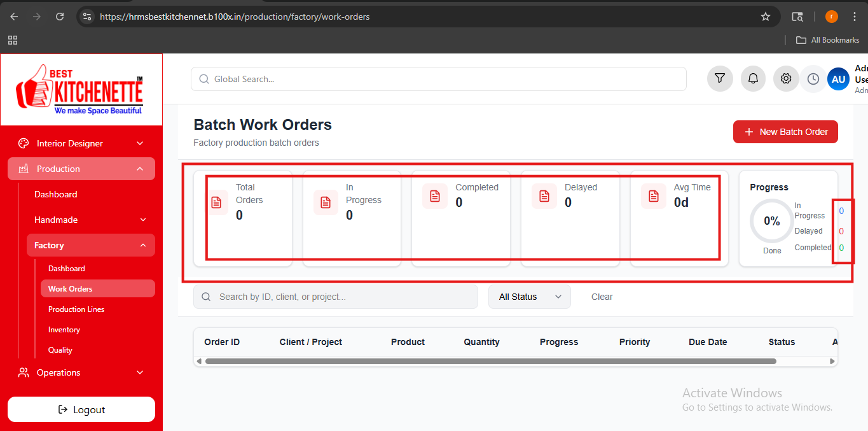Image resolution: width=868 pixels, height=431 pixels.
Task: Click the address bar URL
Action: pyautogui.click(x=235, y=17)
